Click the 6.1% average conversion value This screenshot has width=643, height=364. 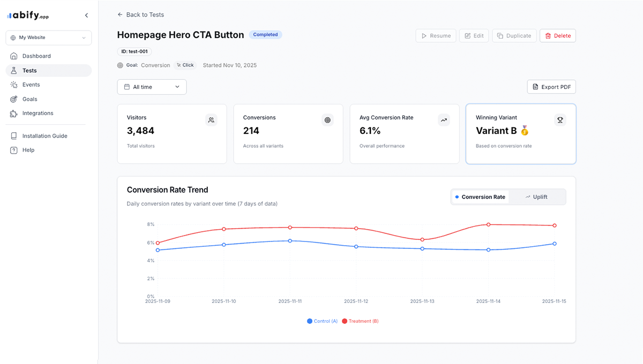pos(370,131)
